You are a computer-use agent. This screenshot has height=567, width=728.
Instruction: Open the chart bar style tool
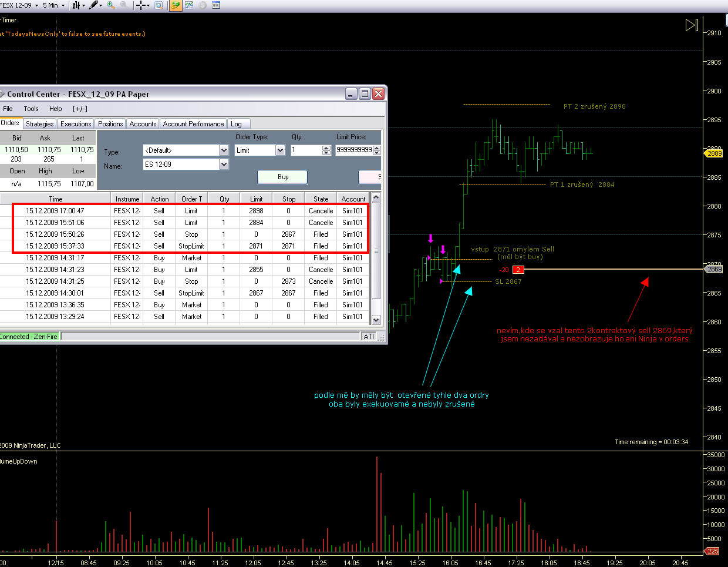tap(76, 5)
